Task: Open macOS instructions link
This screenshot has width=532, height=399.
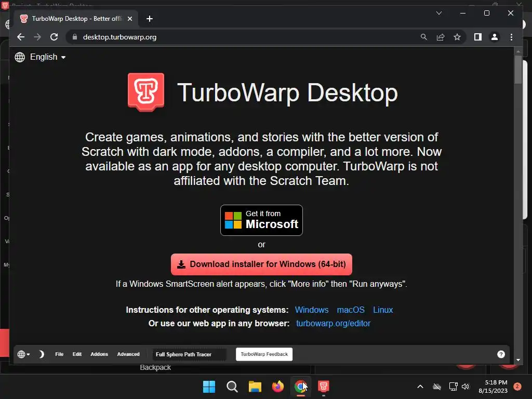Action: click(351, 310)
